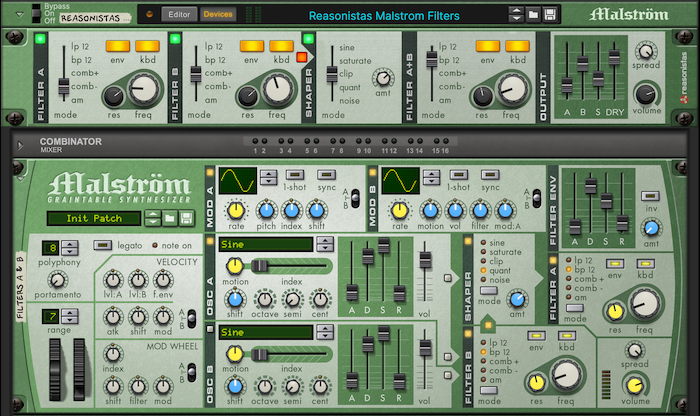Click Osc A Sine graintable display

click(266, 244)
